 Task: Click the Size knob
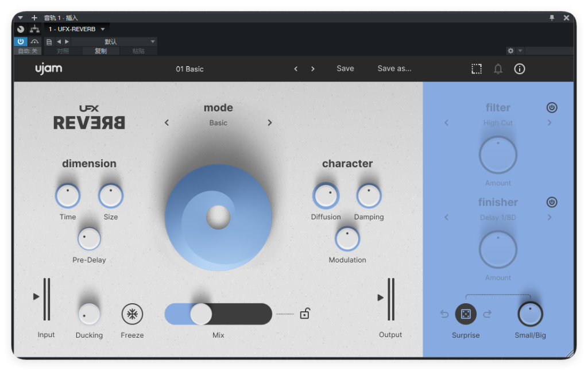[111, 195]
